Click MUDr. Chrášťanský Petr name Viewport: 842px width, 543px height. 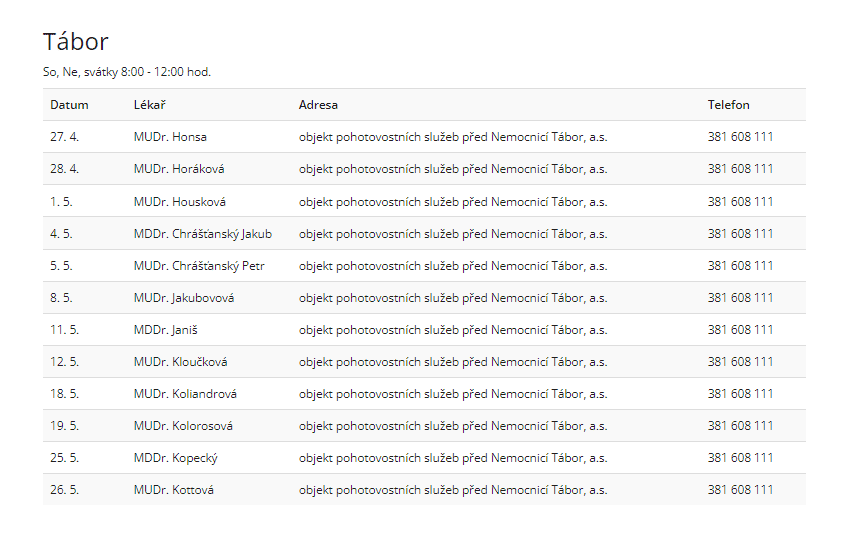[198, 266]
